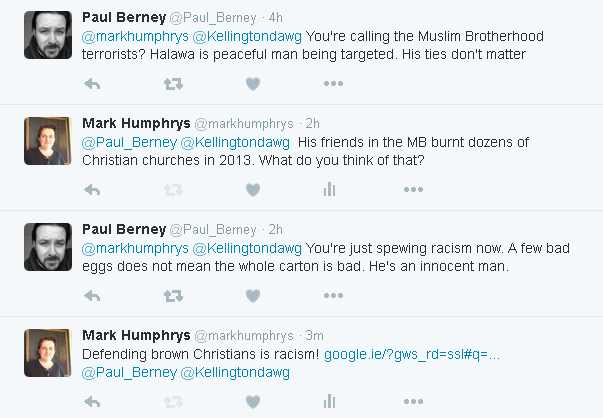The image size is (603, 418).
Task: Open Paul Berney's profile name in first tweet
Action: 124,17
